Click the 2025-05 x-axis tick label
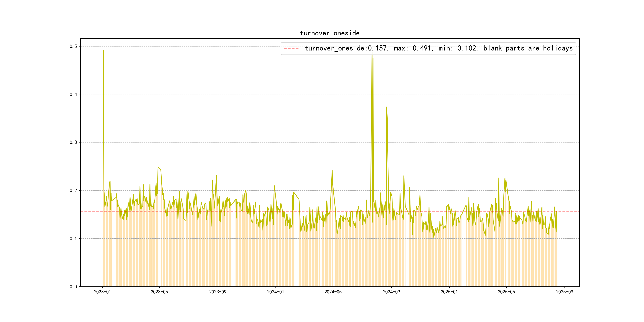Viewport: 644px width, 322px height. (506, 292)
